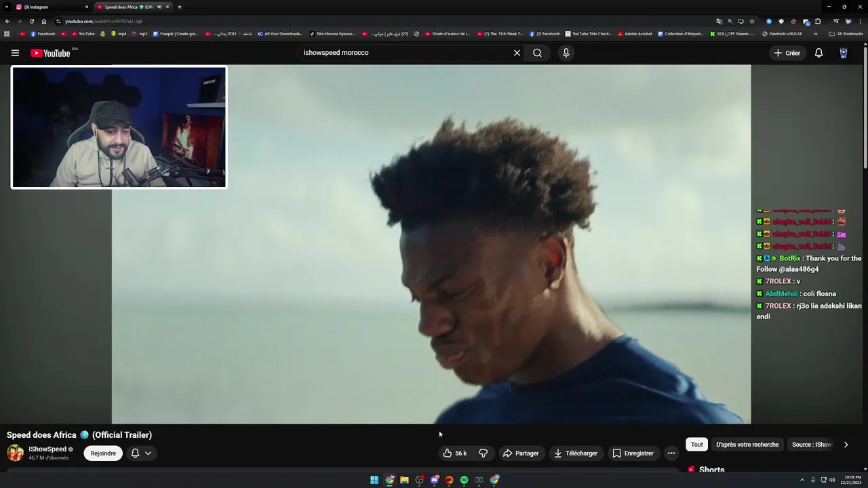The image size is (868, 488).
Task: Click the Télécharger button
Action: click(576, 453)
